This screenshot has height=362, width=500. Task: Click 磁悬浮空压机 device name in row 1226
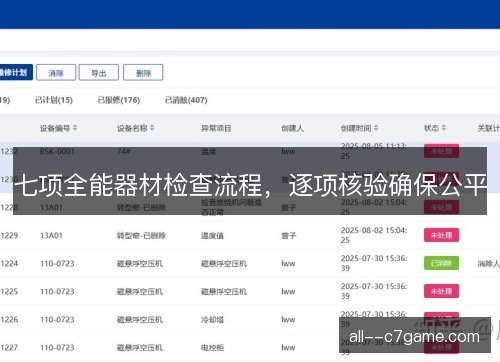click(x=140, y=320)
